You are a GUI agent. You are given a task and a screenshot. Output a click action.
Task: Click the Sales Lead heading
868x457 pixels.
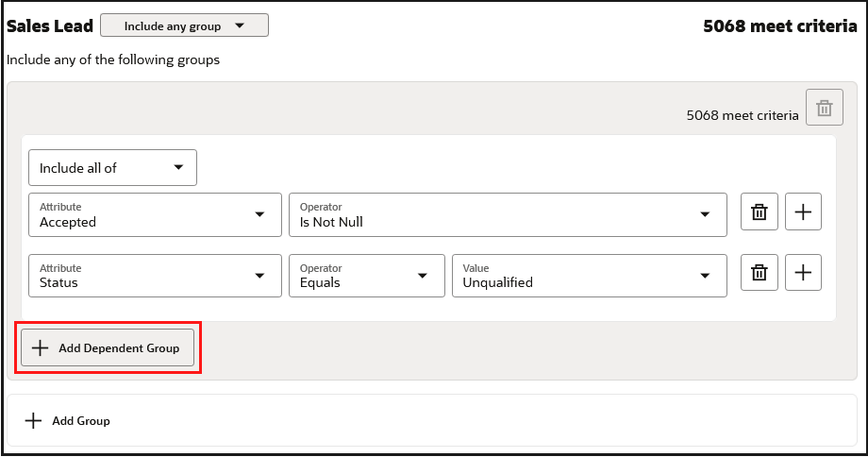click(x=50, y=26)
